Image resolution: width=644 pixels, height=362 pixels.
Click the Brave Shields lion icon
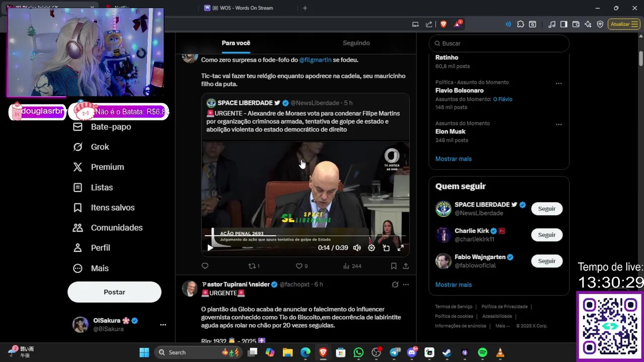444,24
